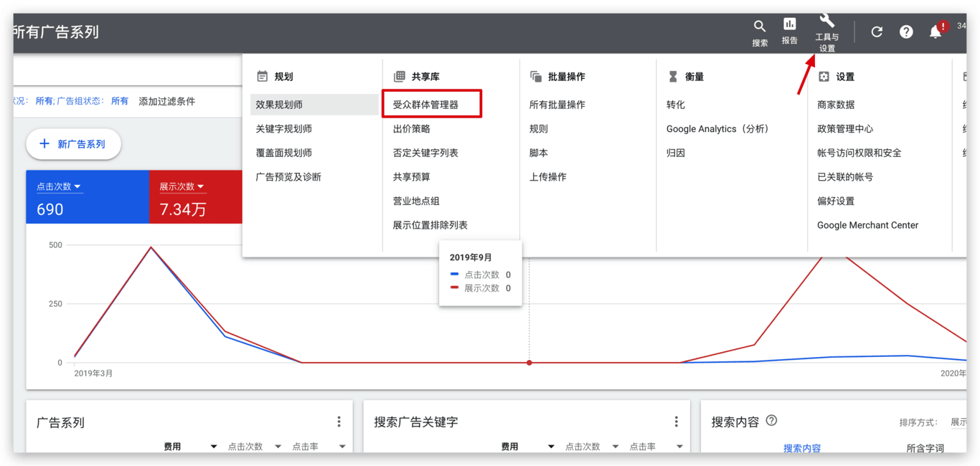Viewport: 980px width, 466px height.
Task: Open 费用 column dropdown in 广告系列 card
Action: pos(213,447)
